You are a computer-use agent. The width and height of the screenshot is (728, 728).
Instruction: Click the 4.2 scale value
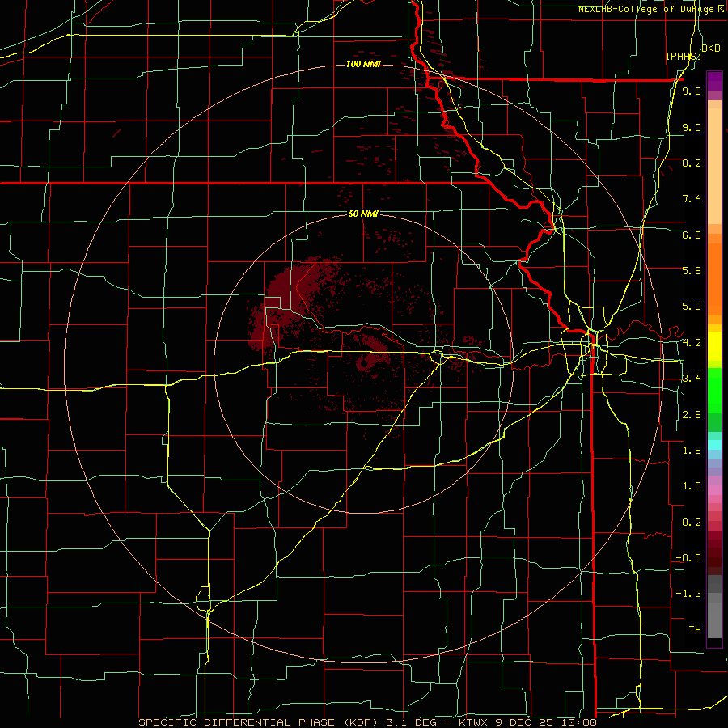tap(692, 343)
